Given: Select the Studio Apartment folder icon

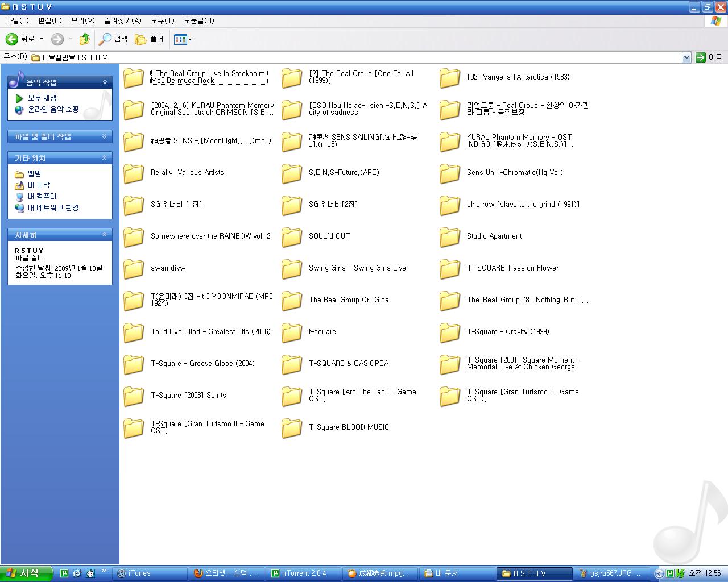Looking at the screenshot, I should 450,237.
